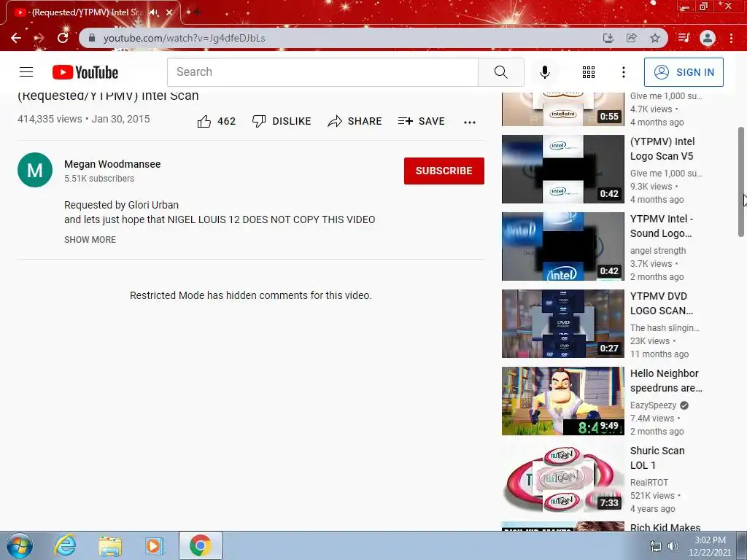Screen dimensions: 747x560
Task: Open more actions ellipsis under the video
Action: coord(470,122)
